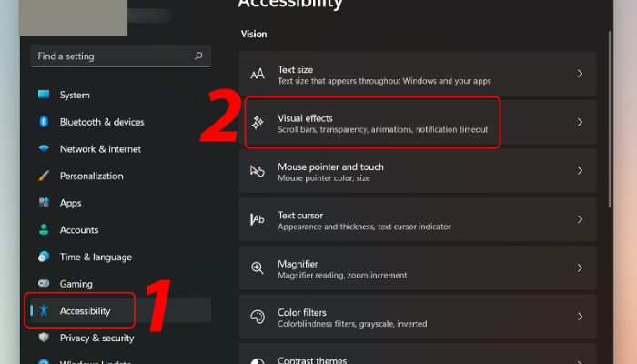
Task: Select Personalization in the sidebar
Action: pos(91,176)
